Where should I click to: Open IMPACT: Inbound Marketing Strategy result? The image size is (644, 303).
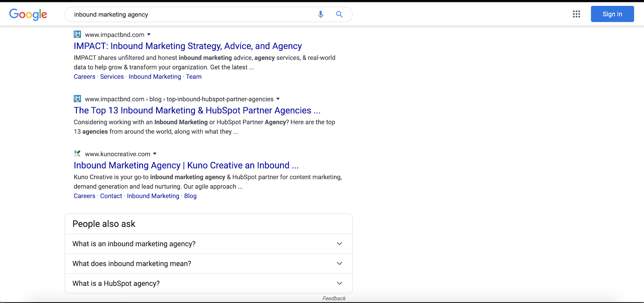click(188, 46)
